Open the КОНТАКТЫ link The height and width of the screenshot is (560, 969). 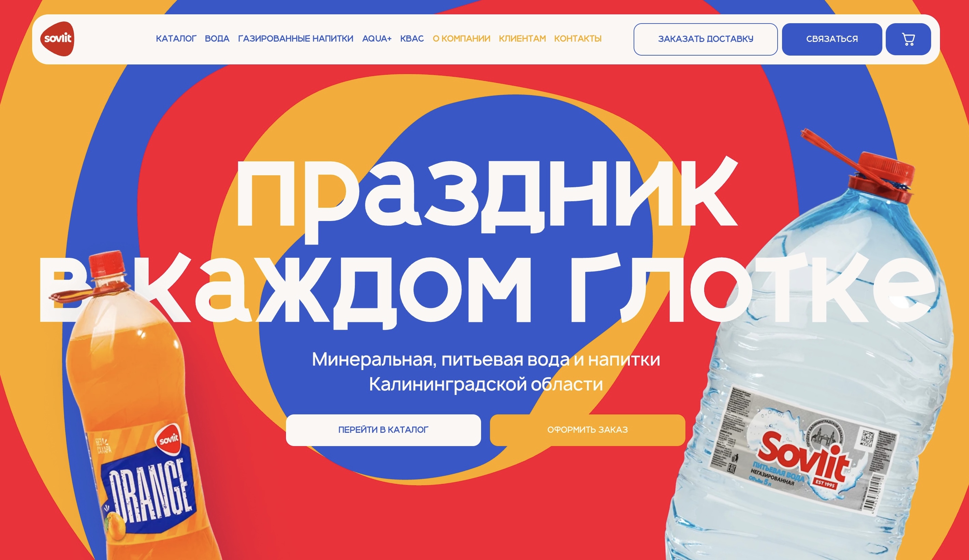click(x=578, y=39)
